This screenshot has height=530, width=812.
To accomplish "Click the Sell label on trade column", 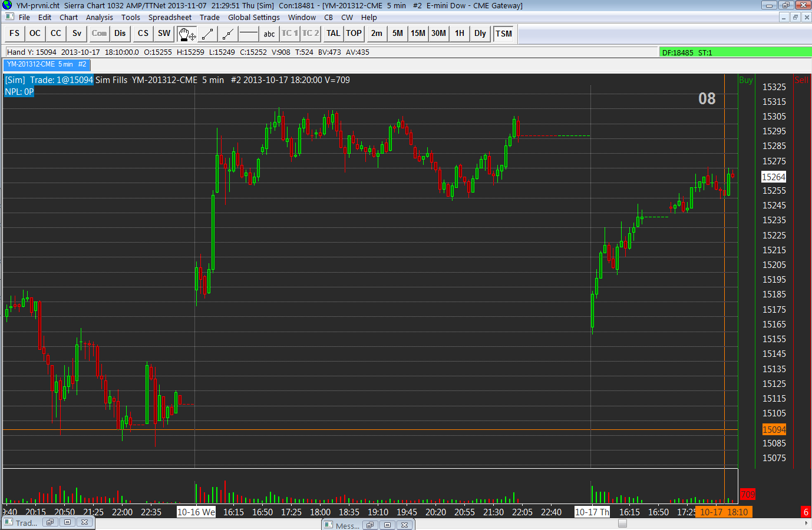I will coord(801,80).
